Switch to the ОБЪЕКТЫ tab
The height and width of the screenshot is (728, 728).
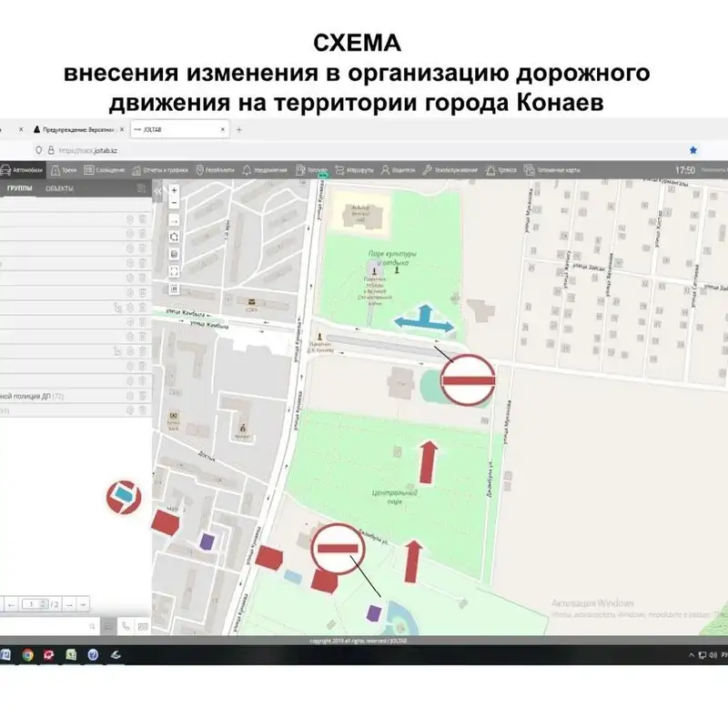pyautogui.click(x=59, y=188)
